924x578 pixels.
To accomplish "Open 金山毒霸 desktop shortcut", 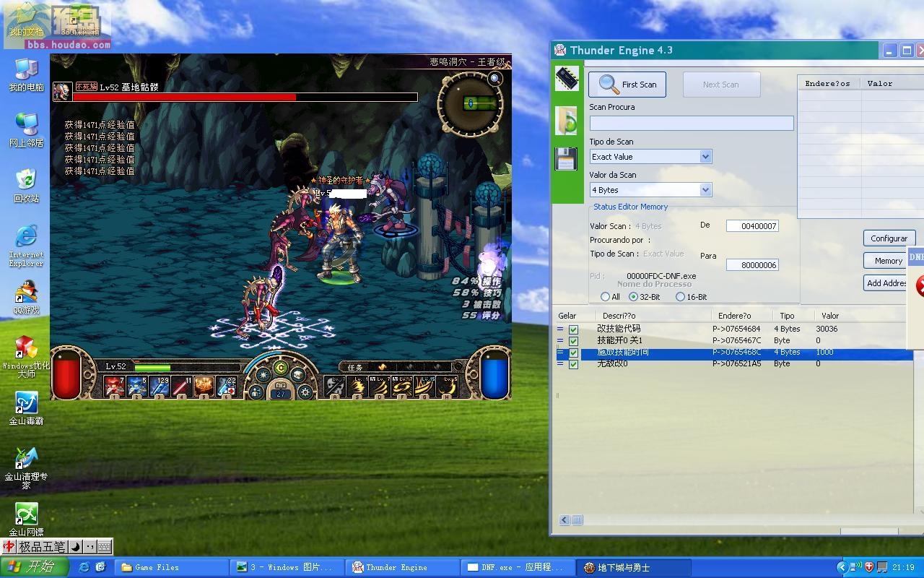I will point(26,408).
